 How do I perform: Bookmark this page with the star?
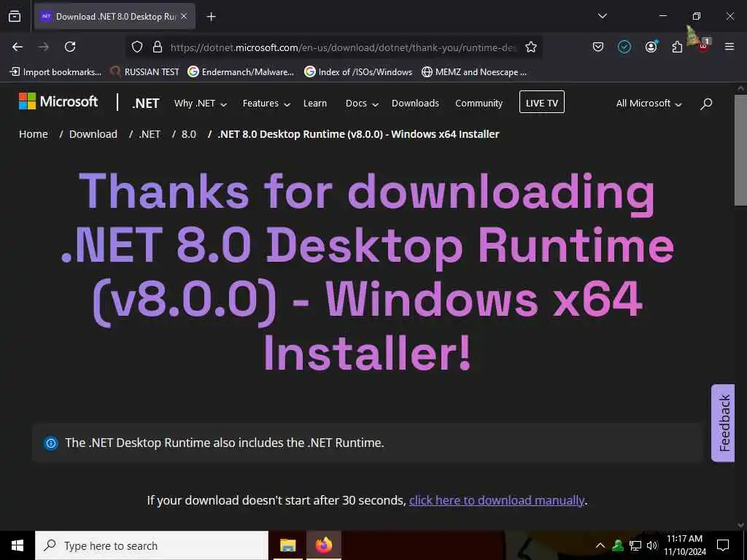(x=531, y=47)
